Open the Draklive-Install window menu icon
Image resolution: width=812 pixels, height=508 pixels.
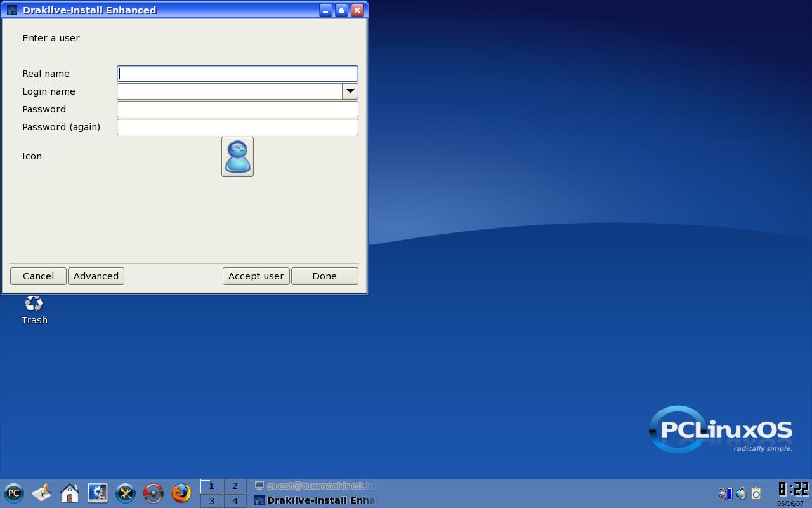12,10
